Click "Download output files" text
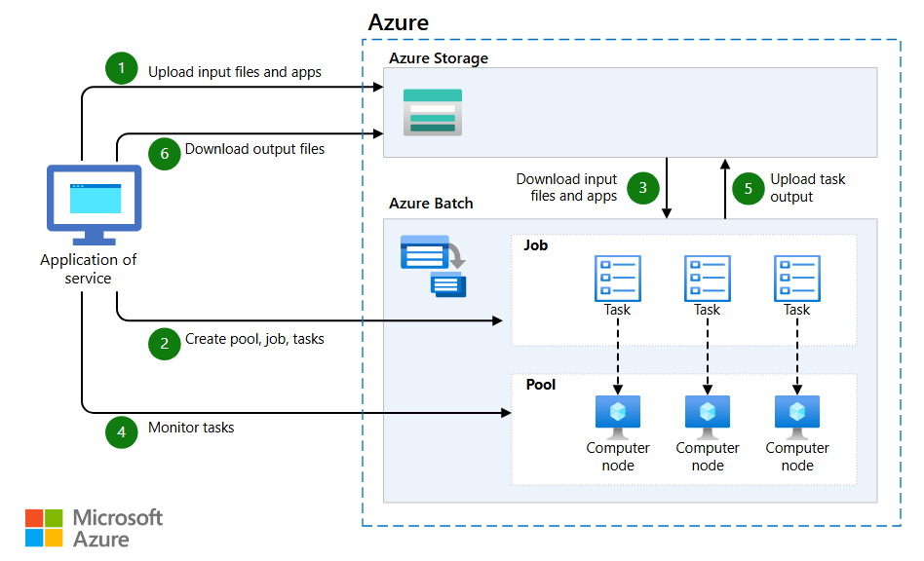This screenshot has width=924, height=561. tap(254, 149)
